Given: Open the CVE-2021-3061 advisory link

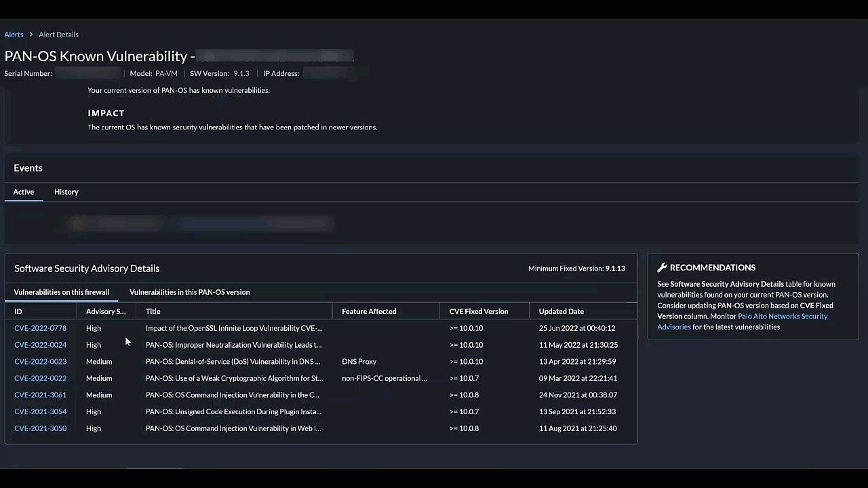Looking at the screenshot, I should point(40,395).
